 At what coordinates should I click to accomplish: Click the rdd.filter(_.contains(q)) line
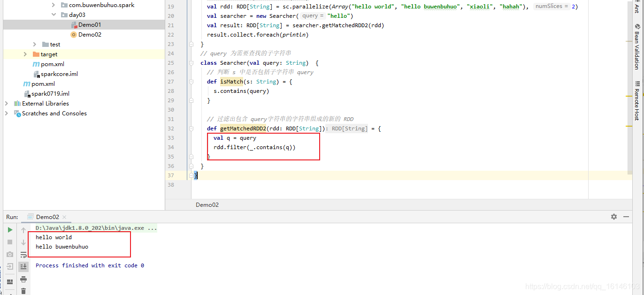254,147
